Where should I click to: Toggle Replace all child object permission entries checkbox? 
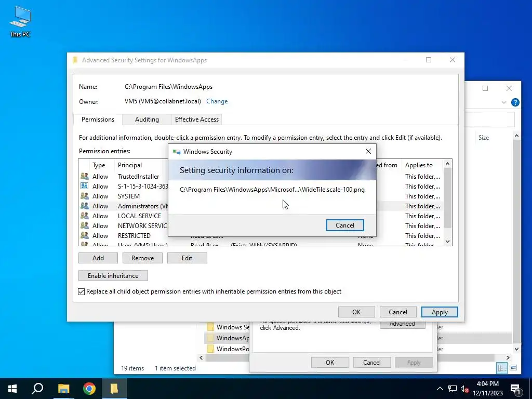tap(82, 291)
